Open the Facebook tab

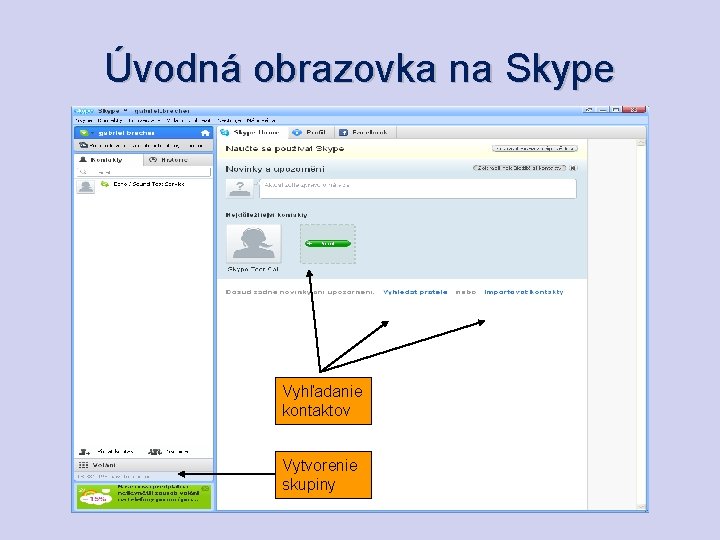(365, 132)
